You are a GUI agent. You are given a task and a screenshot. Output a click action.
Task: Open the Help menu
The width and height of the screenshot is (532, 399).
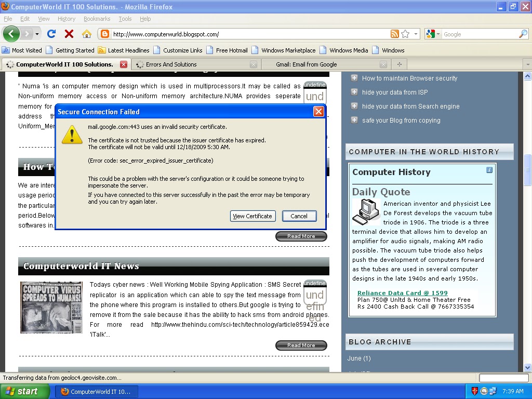(145, 19)
